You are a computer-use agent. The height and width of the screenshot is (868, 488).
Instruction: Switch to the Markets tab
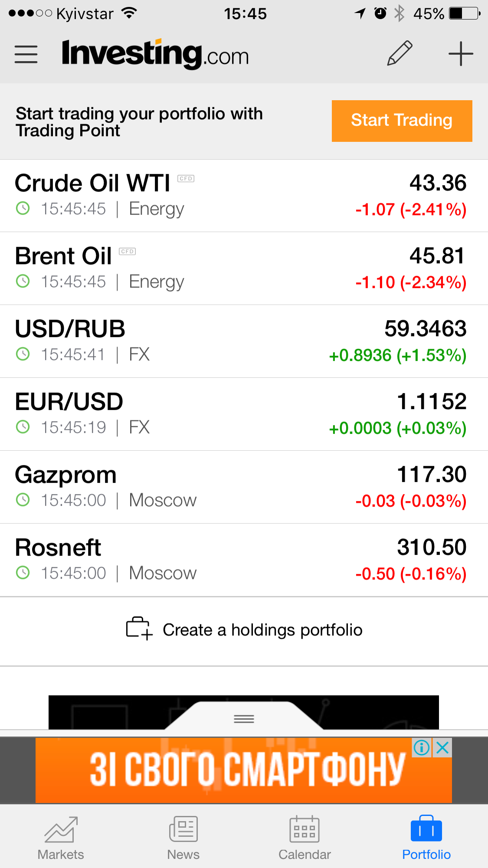[x=61, y=838]
